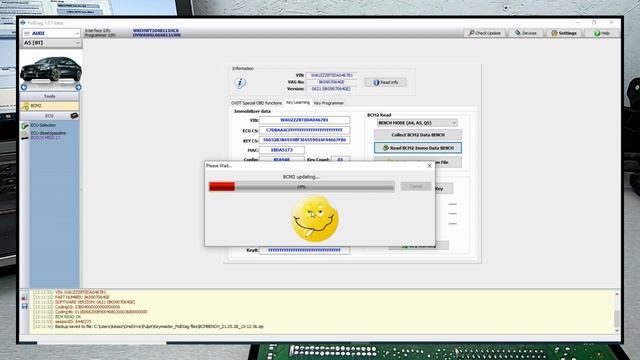Viewport: 640px width, 360px height.
Task: Open Devices from the top toolbar
Action: click(x=526, y=33)
